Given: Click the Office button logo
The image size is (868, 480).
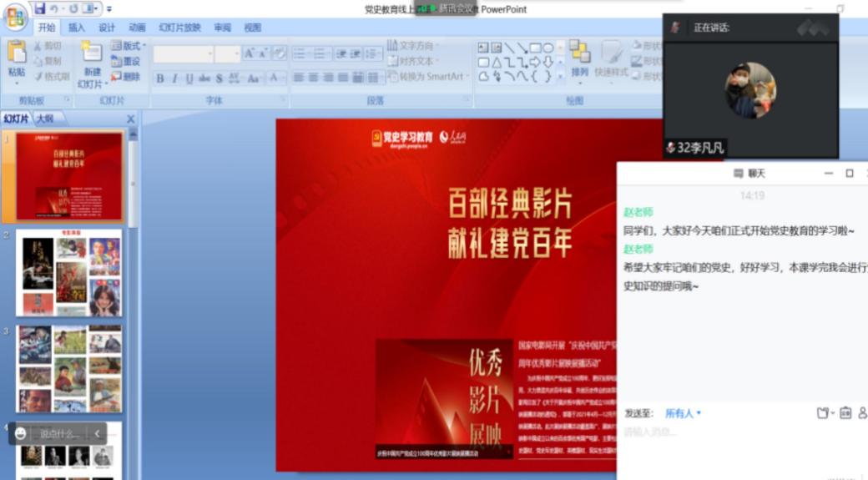Looking at the screenshot, I should tap(16, 17).
